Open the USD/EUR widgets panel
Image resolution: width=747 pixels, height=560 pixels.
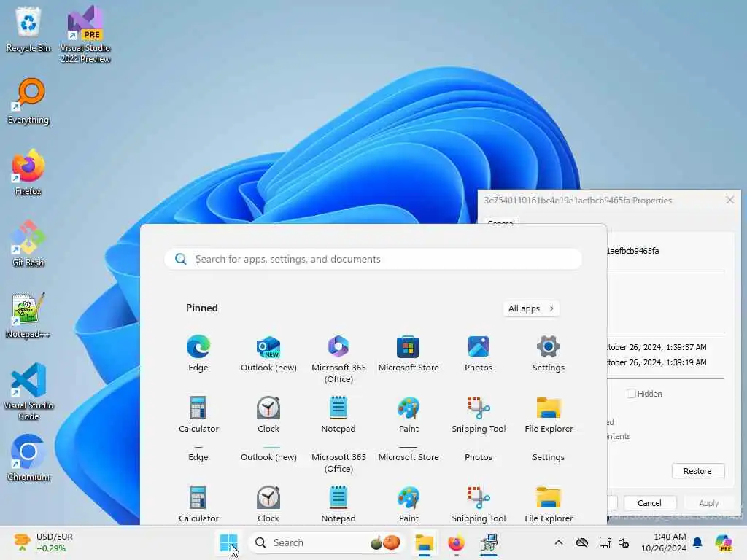click(x=43, y=542)
